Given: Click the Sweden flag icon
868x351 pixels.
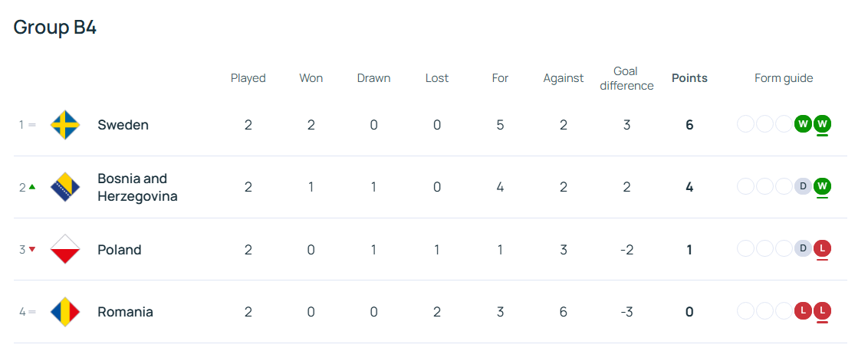Looking at the screenshot, I should coord(65,125).
